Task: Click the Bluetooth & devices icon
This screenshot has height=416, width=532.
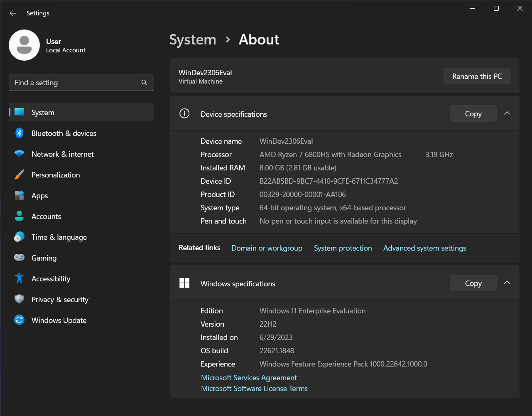Action: (x=19, y=133)
